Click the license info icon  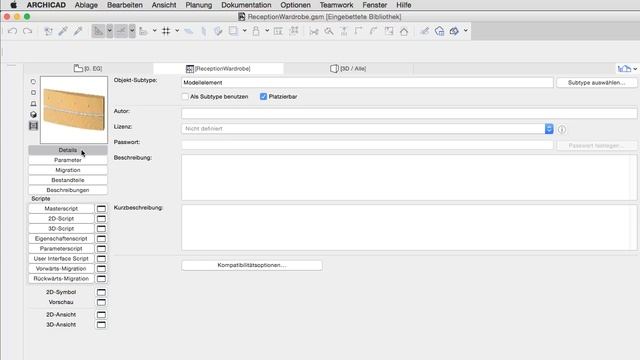tap(562, 129)
